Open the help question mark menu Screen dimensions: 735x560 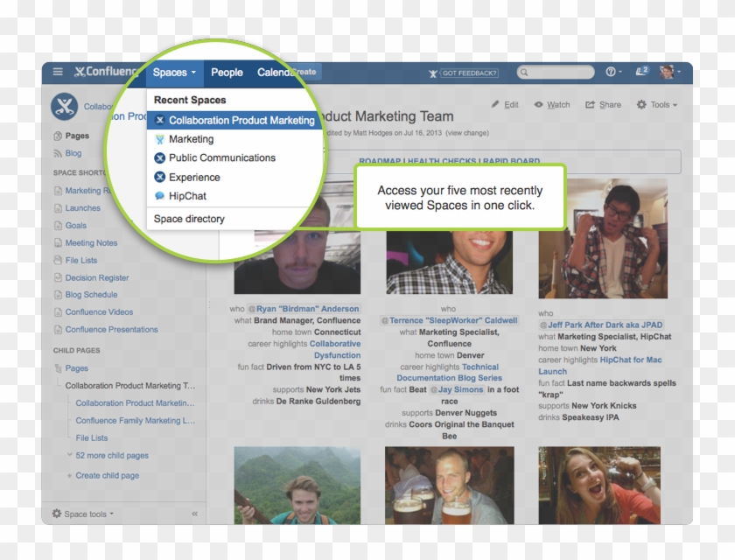tap(613, 72)
